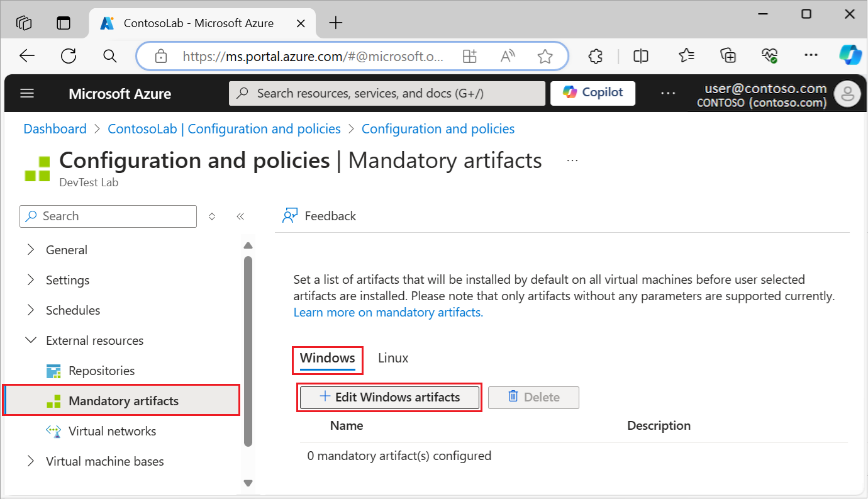868x499 pixels.
Task: Collapse the sidebar with double-chevron icon
Action: click(240, 216)
